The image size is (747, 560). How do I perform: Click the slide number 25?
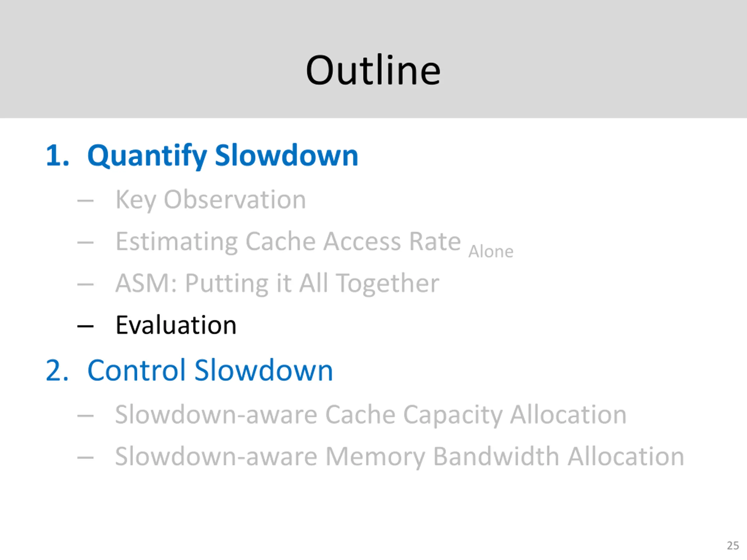(733, 546)
